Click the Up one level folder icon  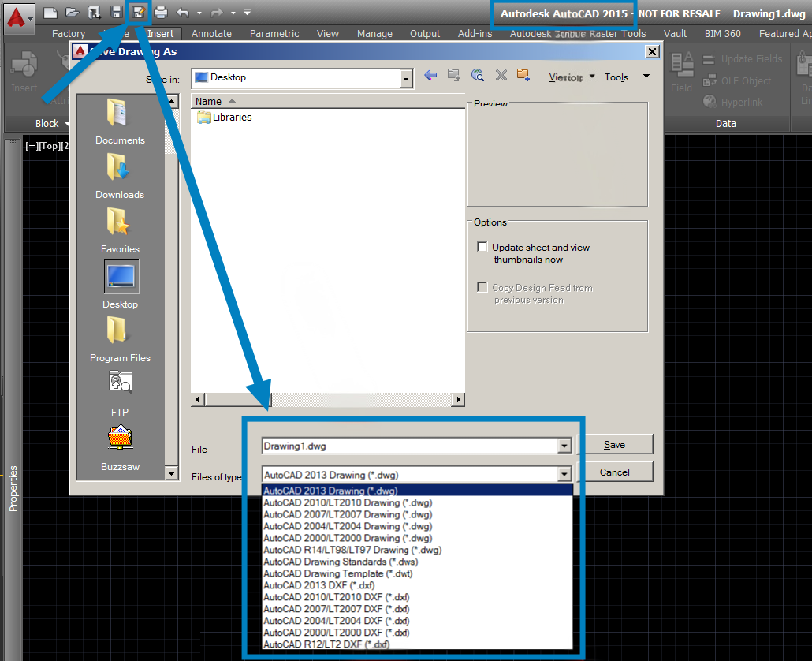pyautogui.click(x=454, y=76)
